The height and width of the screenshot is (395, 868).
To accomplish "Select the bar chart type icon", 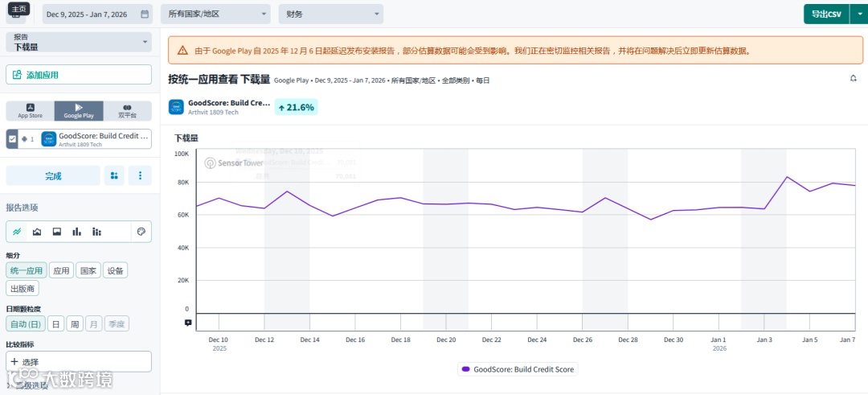I will [x=77, y=232].
